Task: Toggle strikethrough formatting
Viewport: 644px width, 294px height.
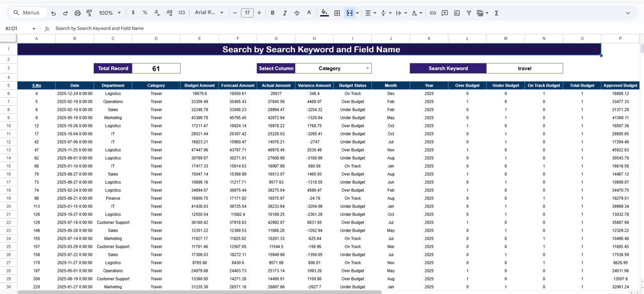Action: click(x=298, y=13)
